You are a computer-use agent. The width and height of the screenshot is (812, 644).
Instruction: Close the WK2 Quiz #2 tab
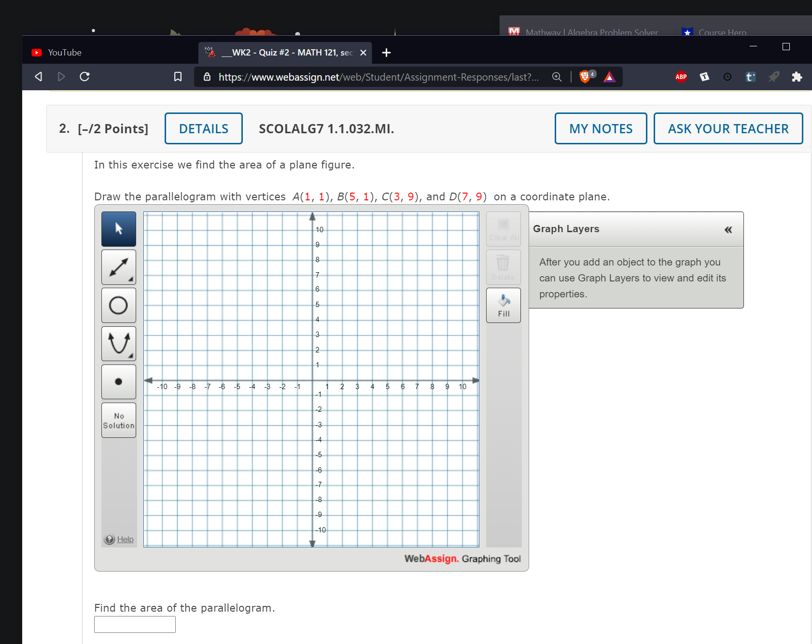click(363, 53)
